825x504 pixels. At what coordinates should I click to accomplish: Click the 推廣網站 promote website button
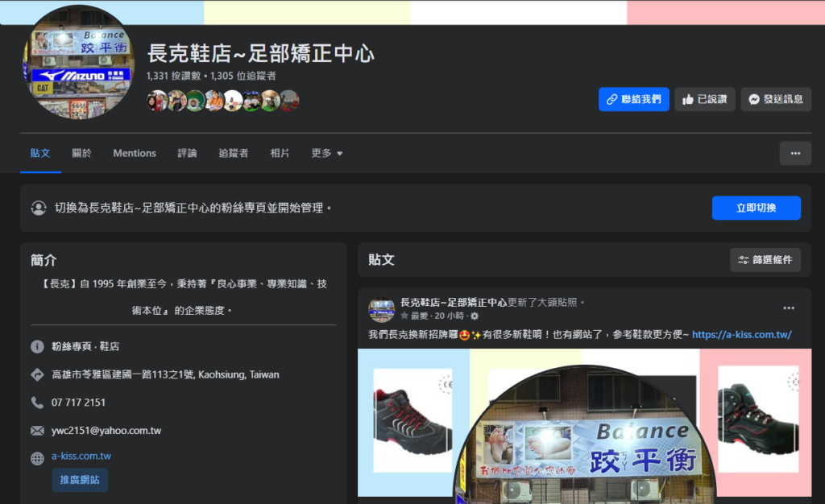point(80,481)
